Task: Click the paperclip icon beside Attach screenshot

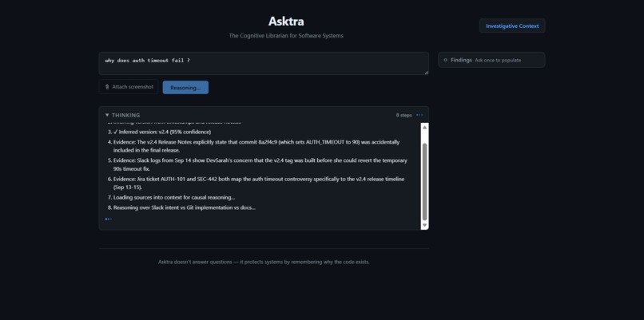Action: (107, 87)
